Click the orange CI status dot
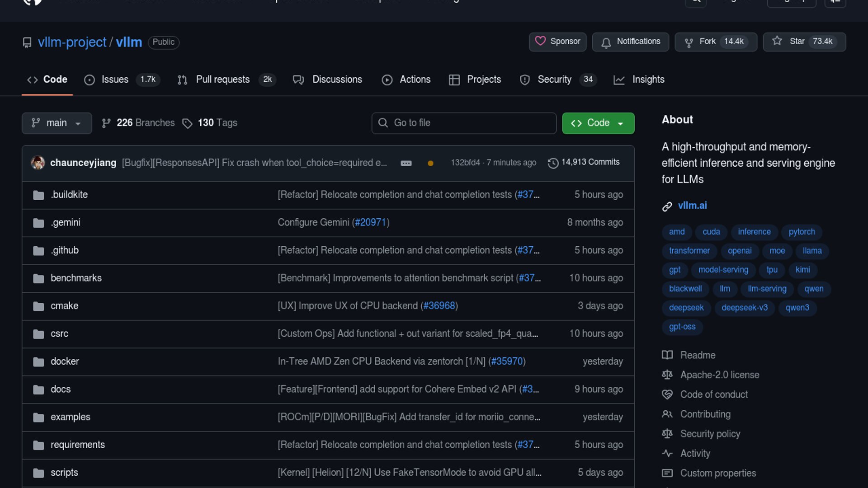The height and width of the screenshot is (488, 868). [430, 163]
